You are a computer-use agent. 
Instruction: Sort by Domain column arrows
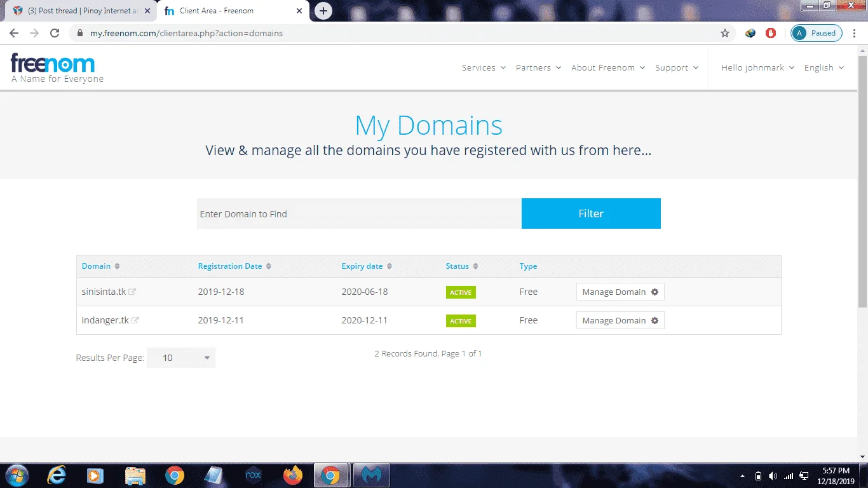pos(117,266)
